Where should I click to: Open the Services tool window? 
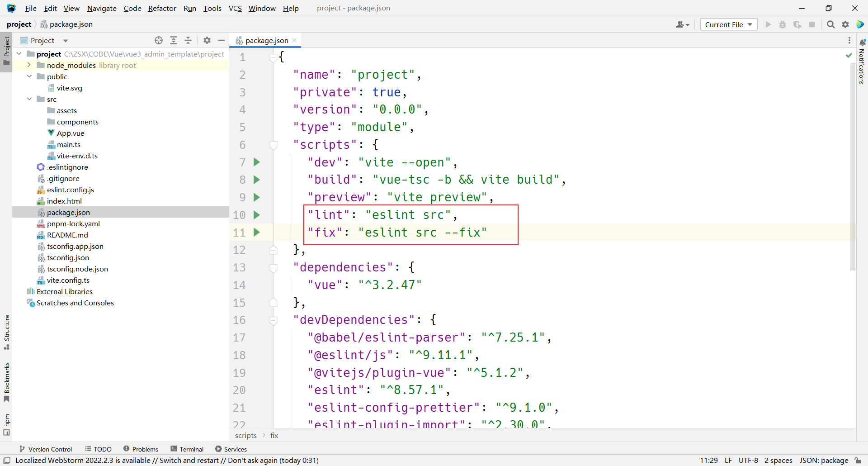click(231, 449)
